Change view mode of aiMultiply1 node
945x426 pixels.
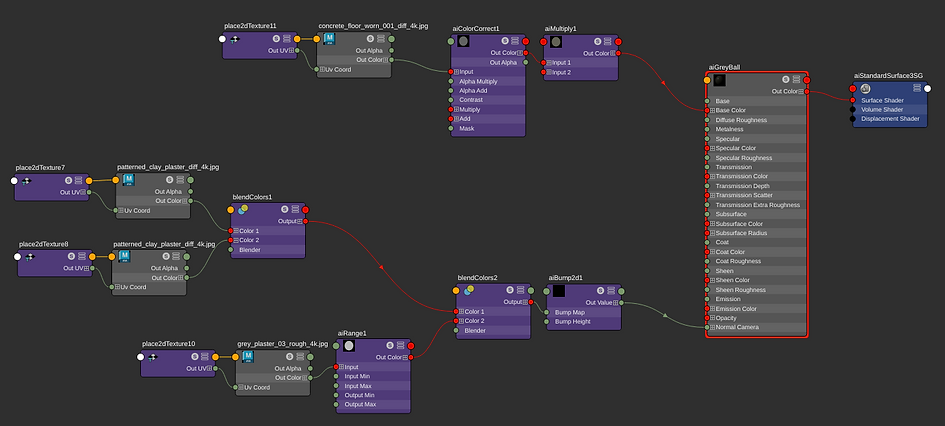tap(608, 41)
